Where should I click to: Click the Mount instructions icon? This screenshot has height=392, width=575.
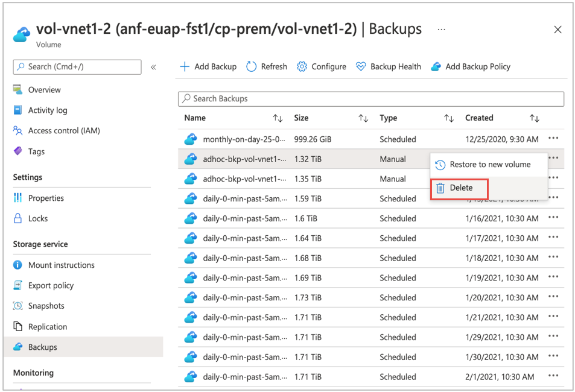[x=18, y=265]
